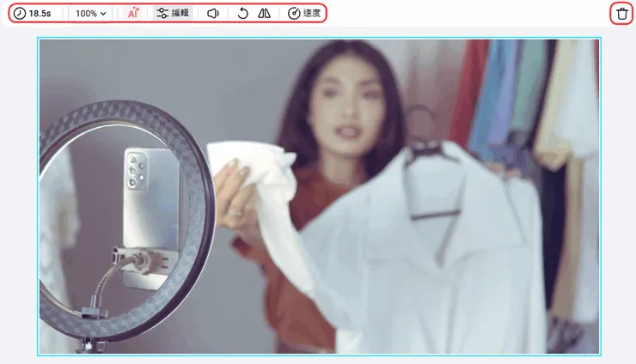This screenshot has height=364, width=636.
Task: Click the 編輯 edit adjustments button
Action: pyautogui.click(x=173, y=14)
